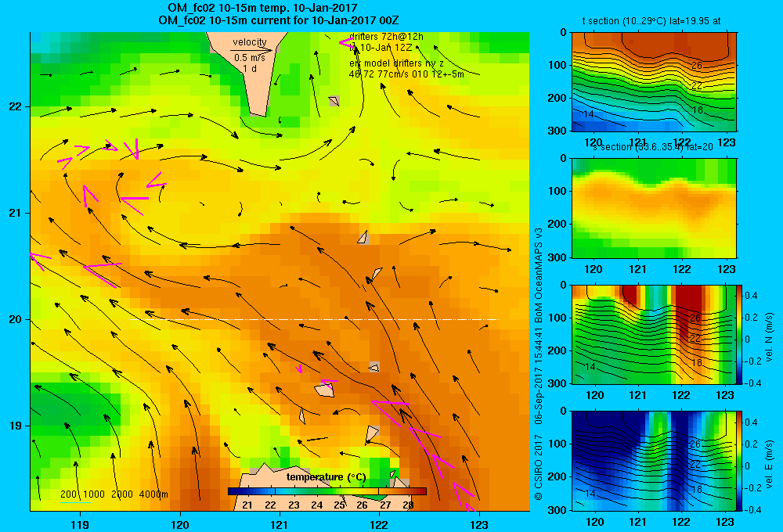Click the 14 isotherm label in t section
The width and height of the screenshot is (783, 532).
point(589,113)
